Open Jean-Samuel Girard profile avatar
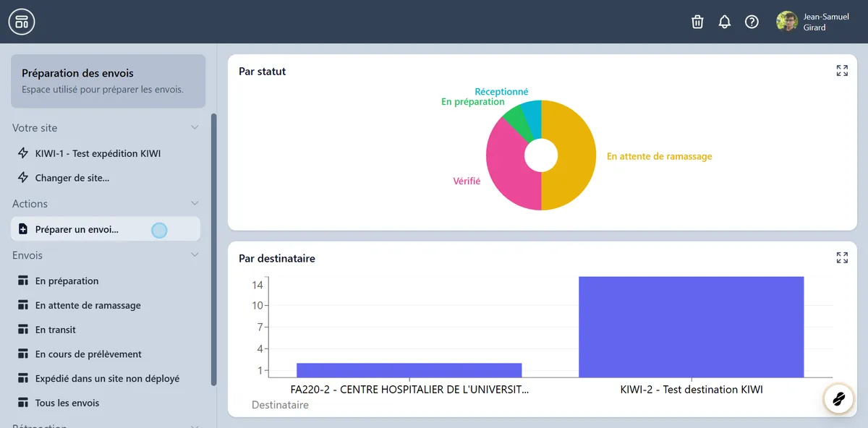 click(x=787, y=22)
